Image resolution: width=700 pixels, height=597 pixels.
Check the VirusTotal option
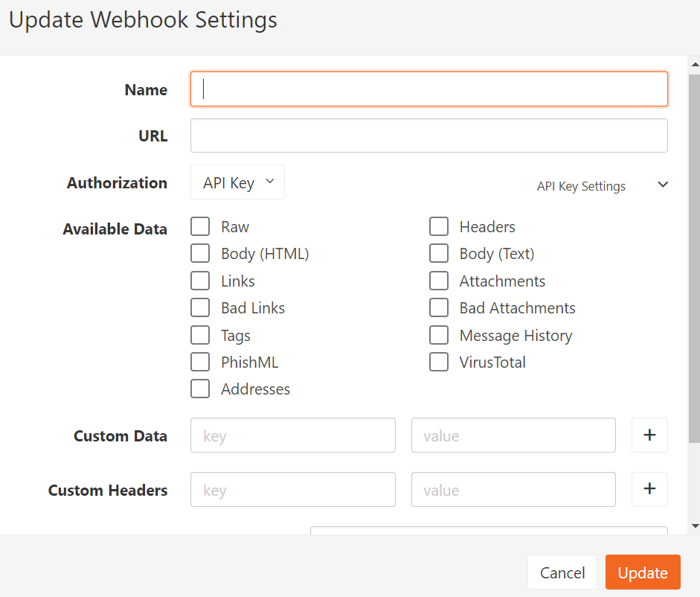[x=439, y=362]
